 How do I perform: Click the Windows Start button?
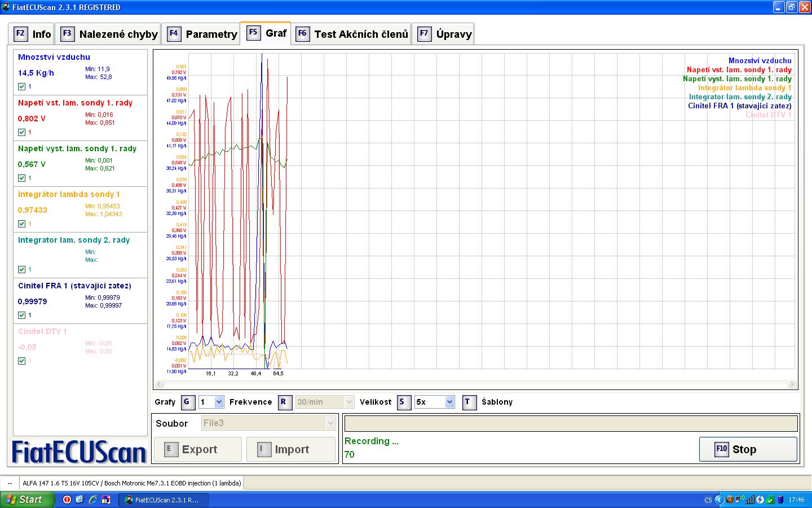click(x=27, y=500)
